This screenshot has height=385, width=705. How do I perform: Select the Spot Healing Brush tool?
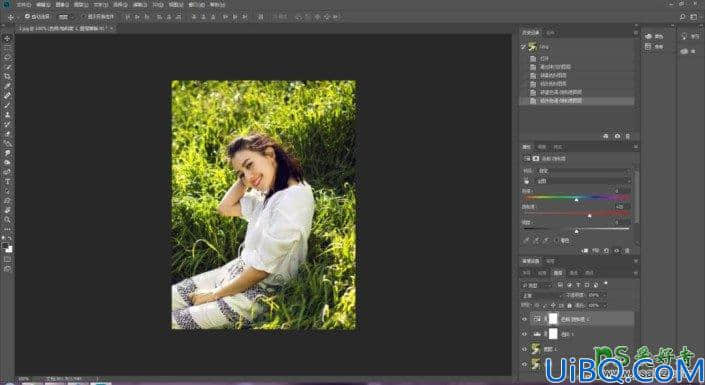tap(7, 95)
